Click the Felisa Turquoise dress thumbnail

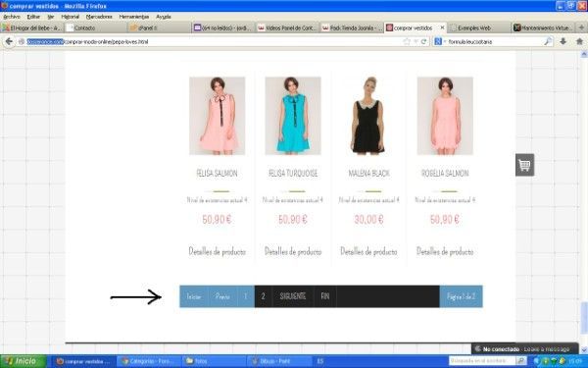[x=293, y=116]
